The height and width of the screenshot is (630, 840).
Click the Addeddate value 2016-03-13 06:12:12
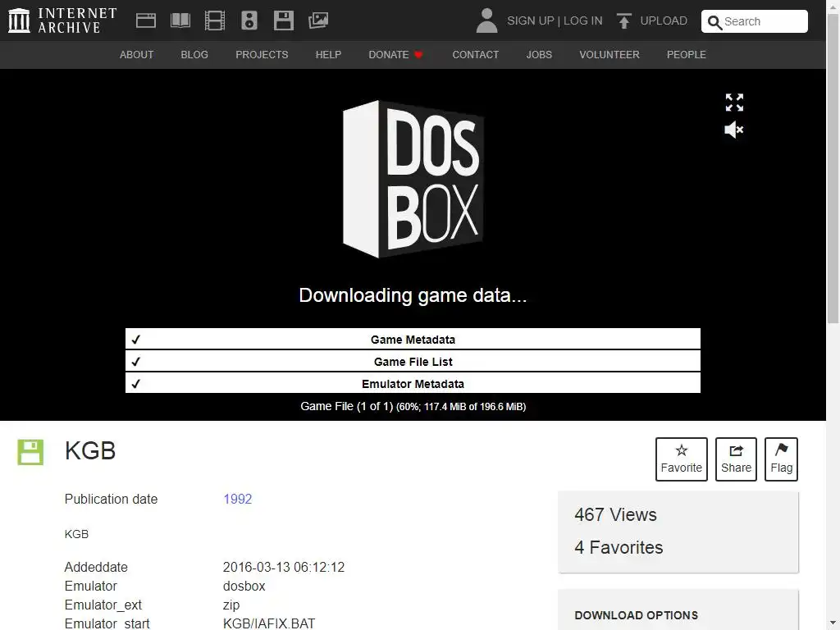(284, 567)
